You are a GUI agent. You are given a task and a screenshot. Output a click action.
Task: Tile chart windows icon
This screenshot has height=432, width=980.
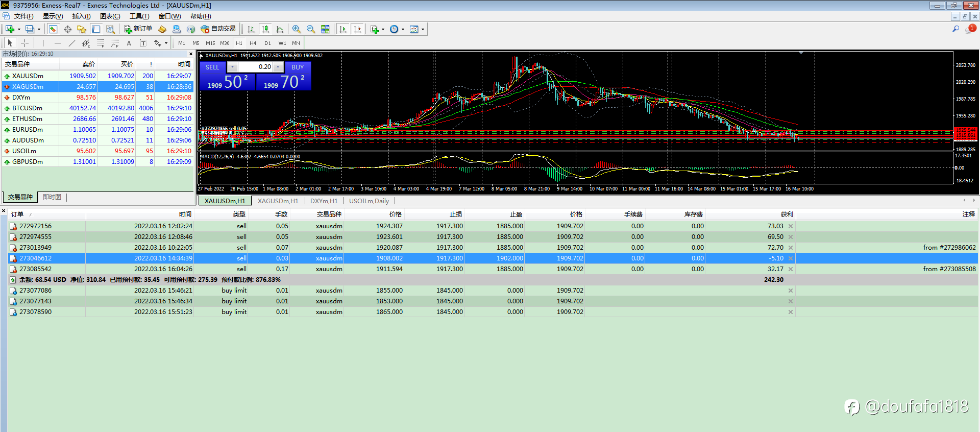(325, 29)
